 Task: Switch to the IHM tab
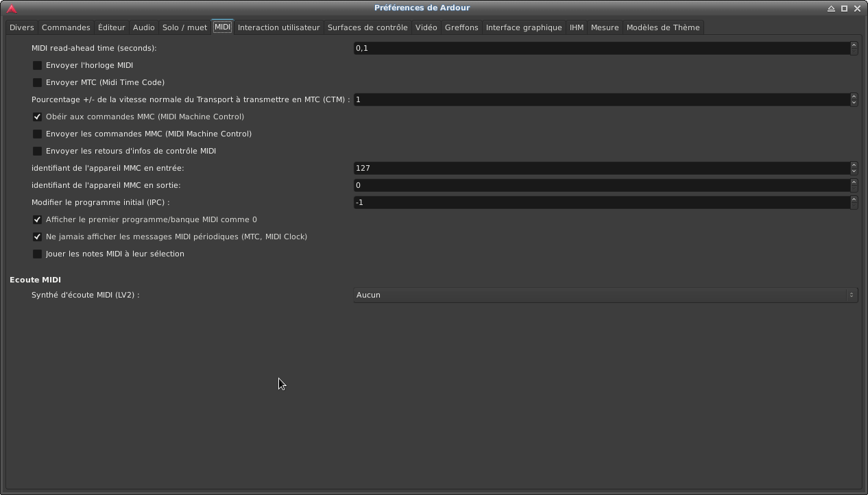pos(577,27)
